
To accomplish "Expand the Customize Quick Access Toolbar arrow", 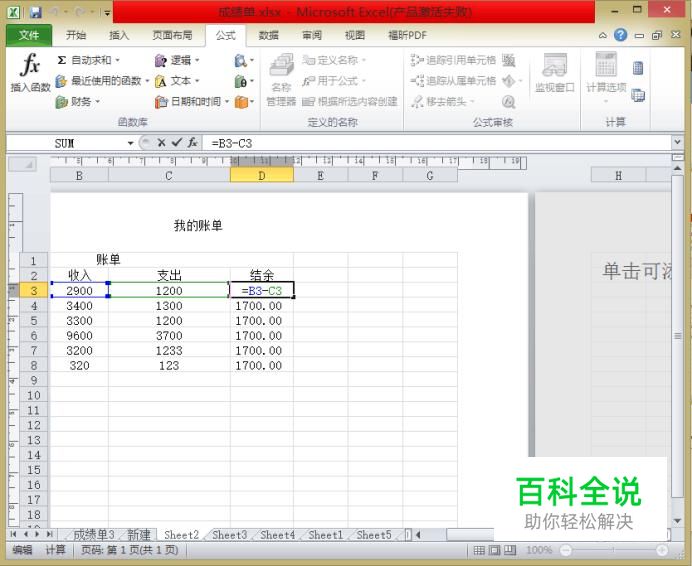I will (107, 12).
